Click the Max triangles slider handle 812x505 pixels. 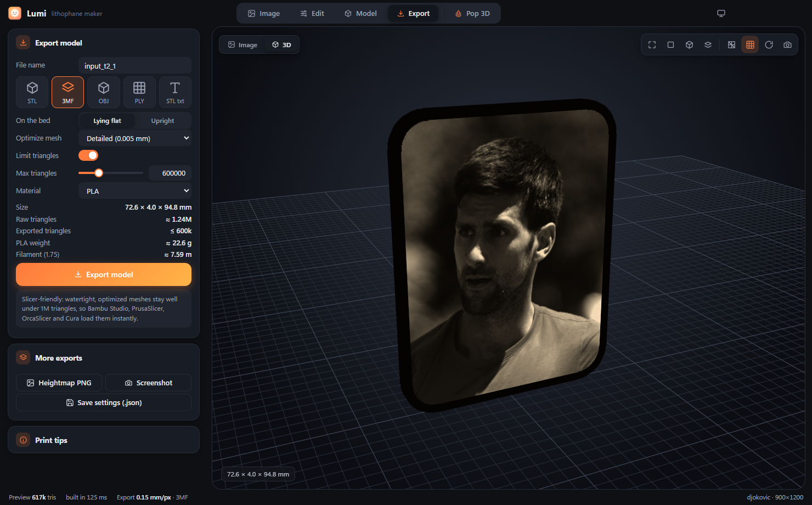(x=99, y=173)
